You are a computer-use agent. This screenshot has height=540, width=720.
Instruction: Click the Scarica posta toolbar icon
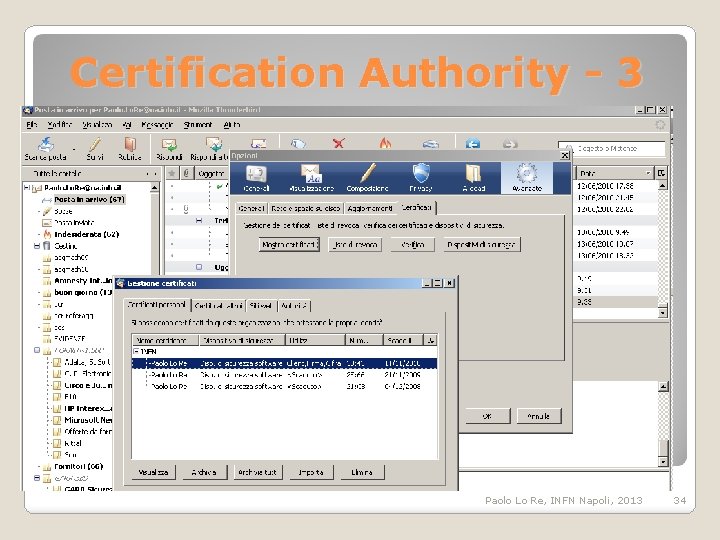point(45,144)
